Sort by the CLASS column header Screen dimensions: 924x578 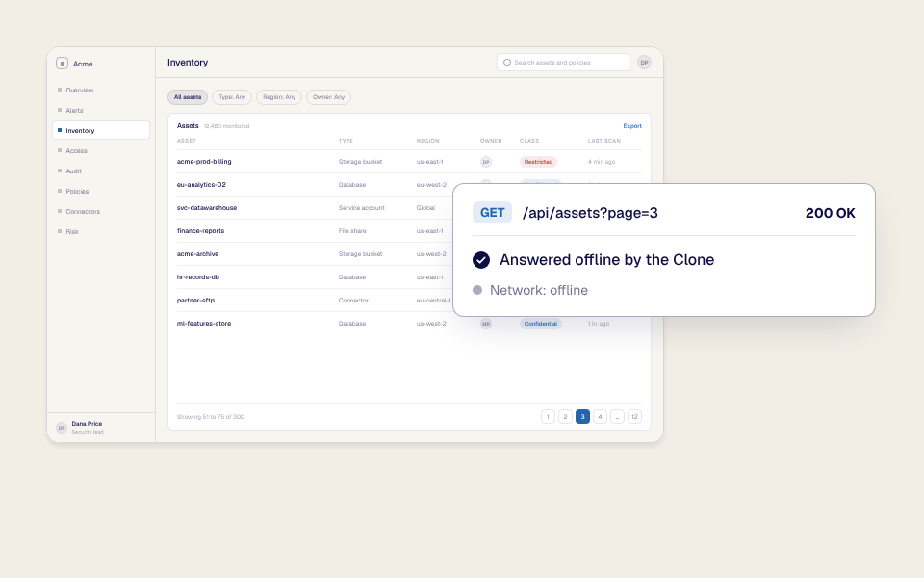click(529, 141)
